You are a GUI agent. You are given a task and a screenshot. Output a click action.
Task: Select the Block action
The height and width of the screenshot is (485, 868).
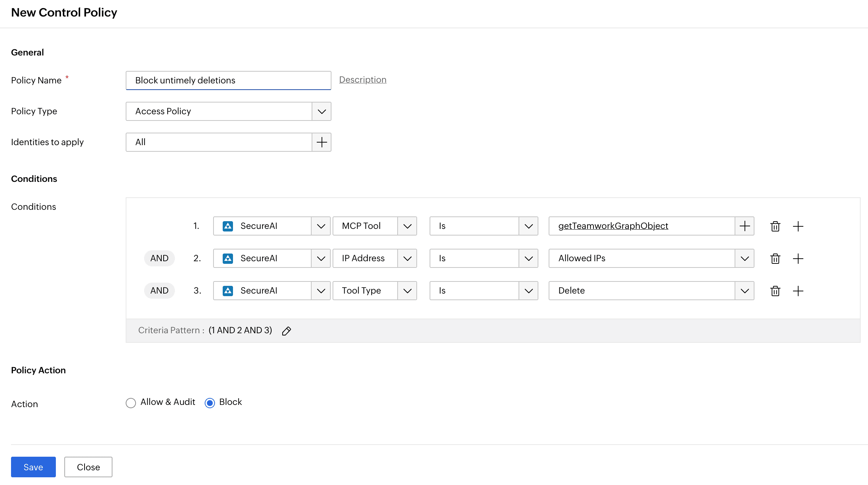point(209,403)
